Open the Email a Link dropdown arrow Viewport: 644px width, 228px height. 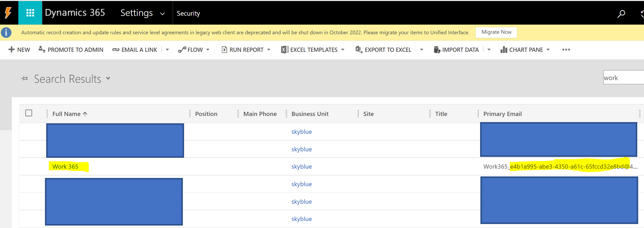[x=167, y=49]
